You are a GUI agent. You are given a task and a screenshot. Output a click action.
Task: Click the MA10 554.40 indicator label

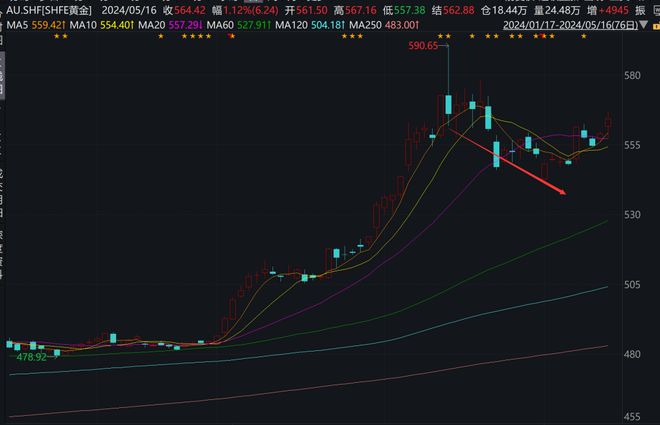(x=102, y=25)
